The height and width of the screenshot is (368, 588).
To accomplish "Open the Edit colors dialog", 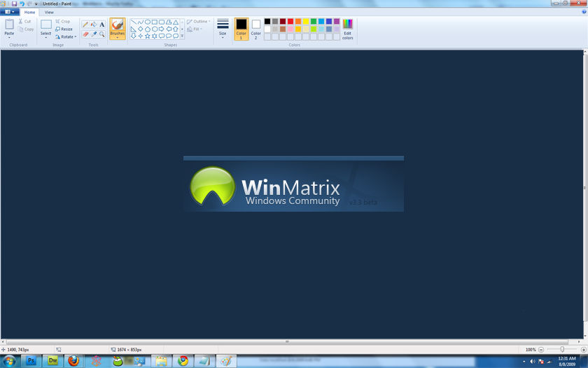I will point(348,29).
